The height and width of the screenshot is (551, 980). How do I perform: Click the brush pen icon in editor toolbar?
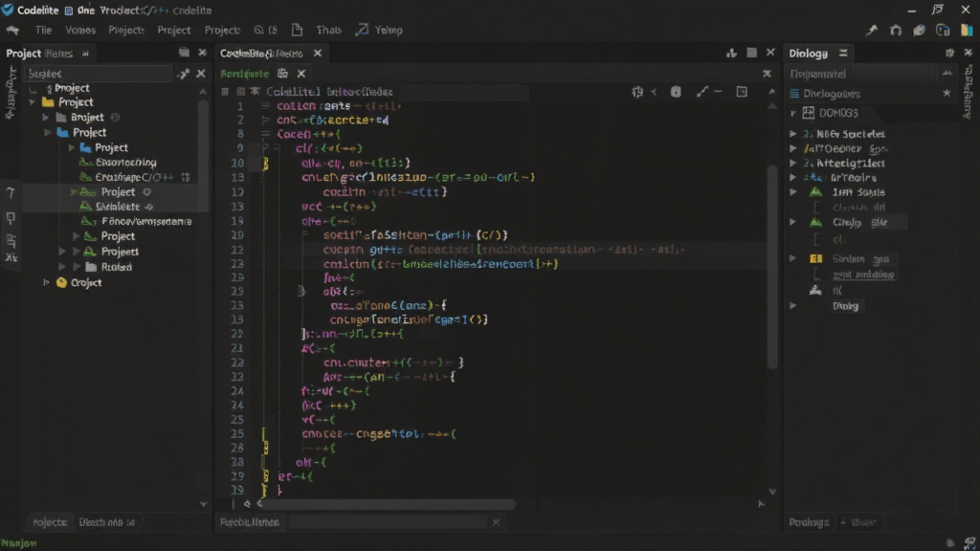(x=702, y=92)
